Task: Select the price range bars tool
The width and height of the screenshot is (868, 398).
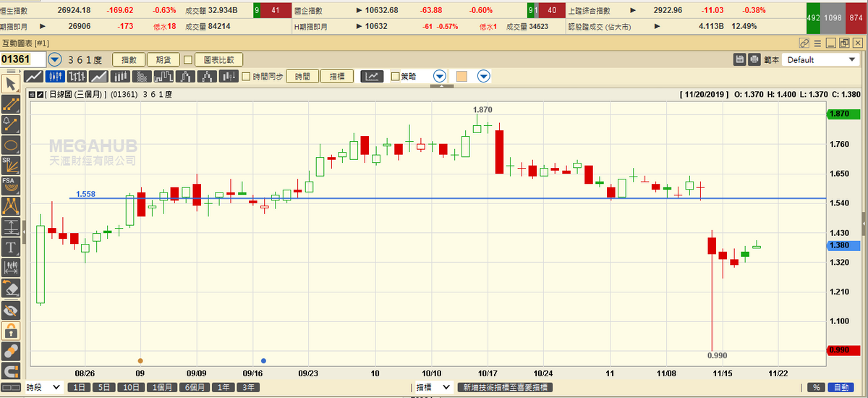Action: pyautogui.click(x=11, y=268)
